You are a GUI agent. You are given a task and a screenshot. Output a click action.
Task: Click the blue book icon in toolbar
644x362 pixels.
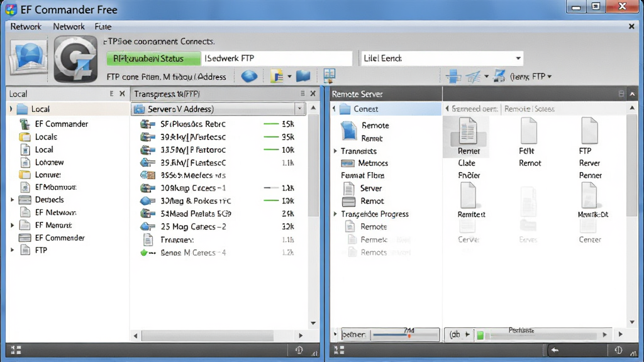point(303,76)
